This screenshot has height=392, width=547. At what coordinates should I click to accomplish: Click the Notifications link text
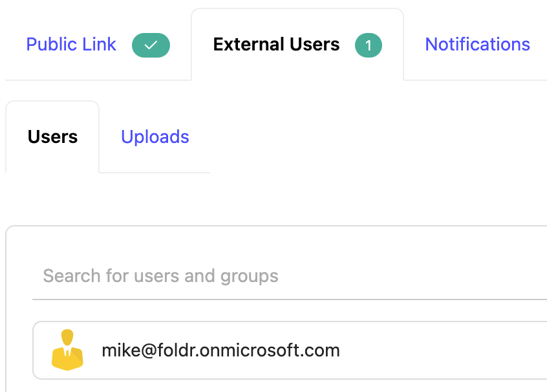(477, 45)
